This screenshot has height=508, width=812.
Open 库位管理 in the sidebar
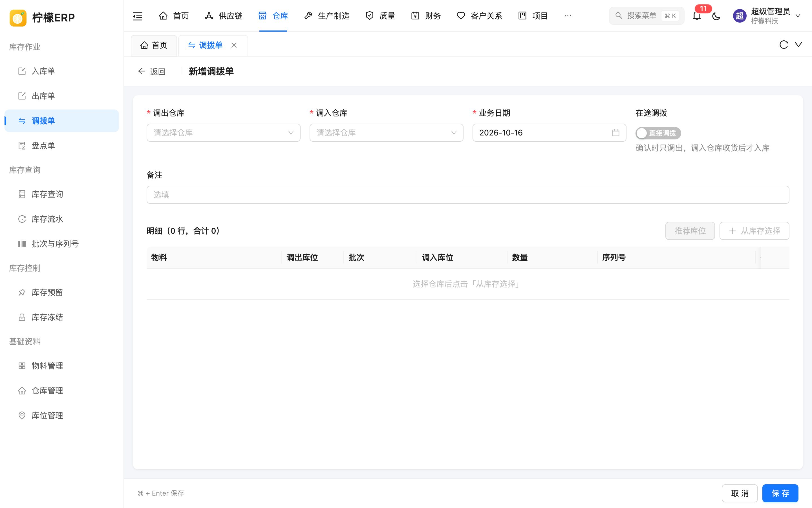pyautogui.click(x=62, y=415)
